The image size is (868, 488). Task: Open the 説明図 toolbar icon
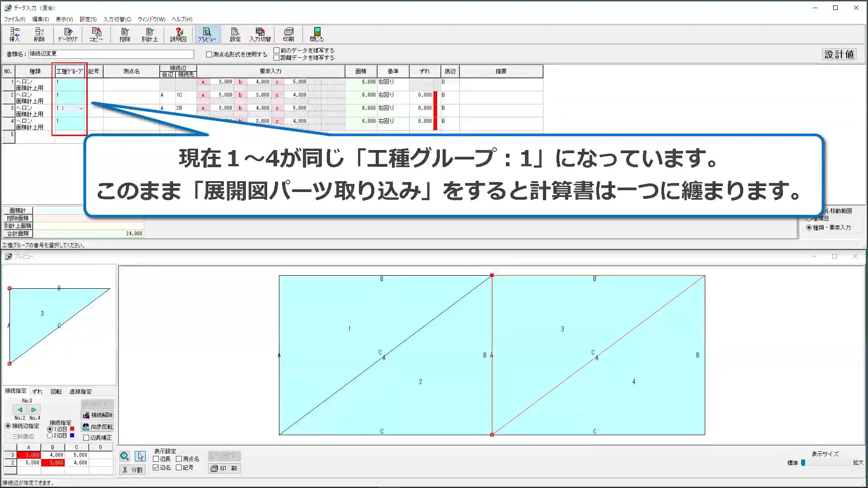179,34
